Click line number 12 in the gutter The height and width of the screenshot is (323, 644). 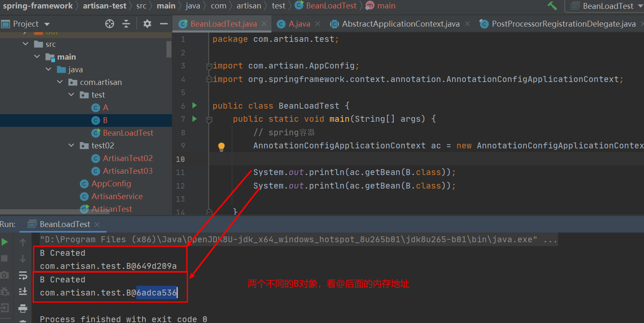pos(180,186)
